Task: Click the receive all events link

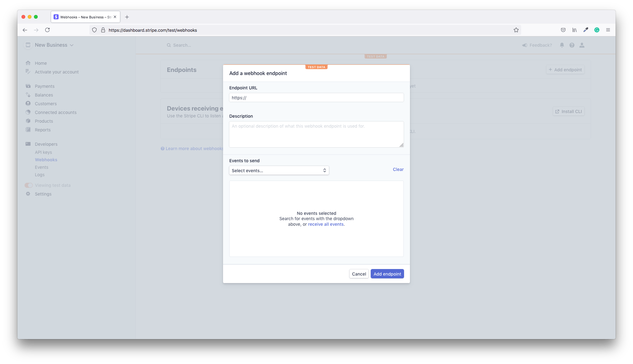Action: pyautogui.click(x=326, y=224)
